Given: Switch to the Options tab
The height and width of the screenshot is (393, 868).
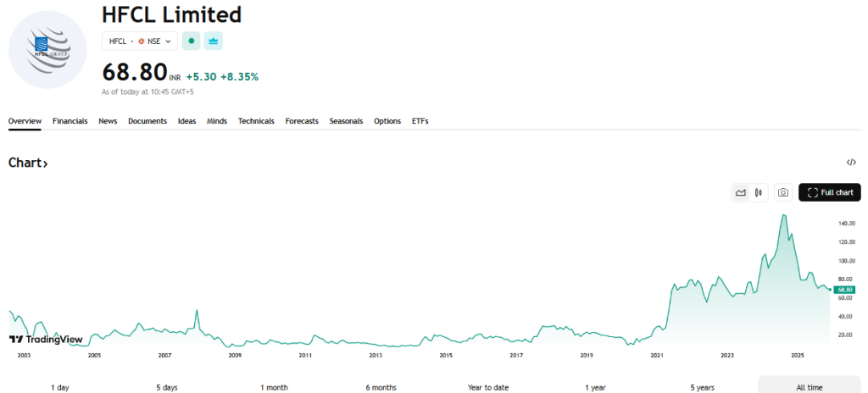Looking at the screenshot, I should click(387, 120).
